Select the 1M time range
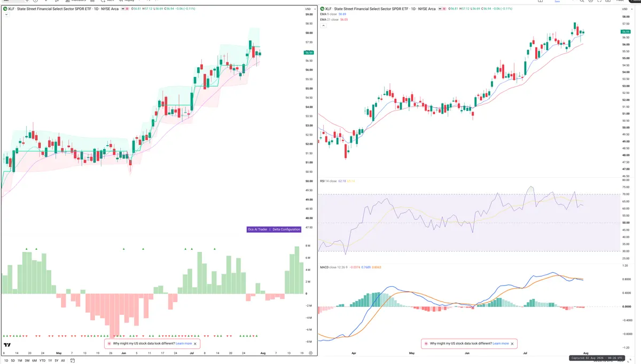 20,361
